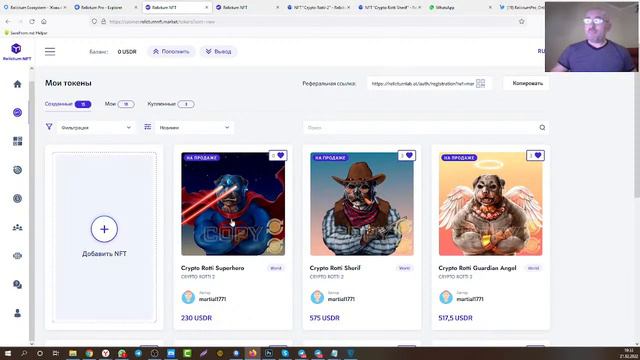
Task: Click author martial1771 on Superhero card
Action: (x=212, y=299)
